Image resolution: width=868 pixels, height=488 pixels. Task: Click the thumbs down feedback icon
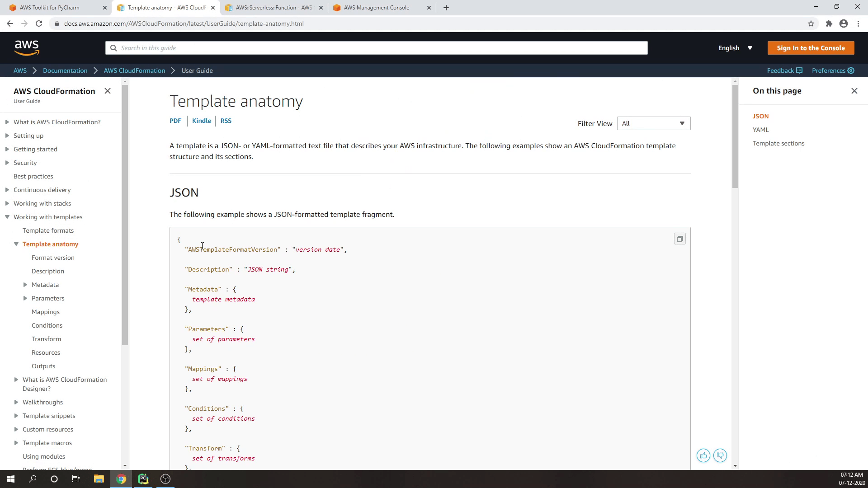720,455
